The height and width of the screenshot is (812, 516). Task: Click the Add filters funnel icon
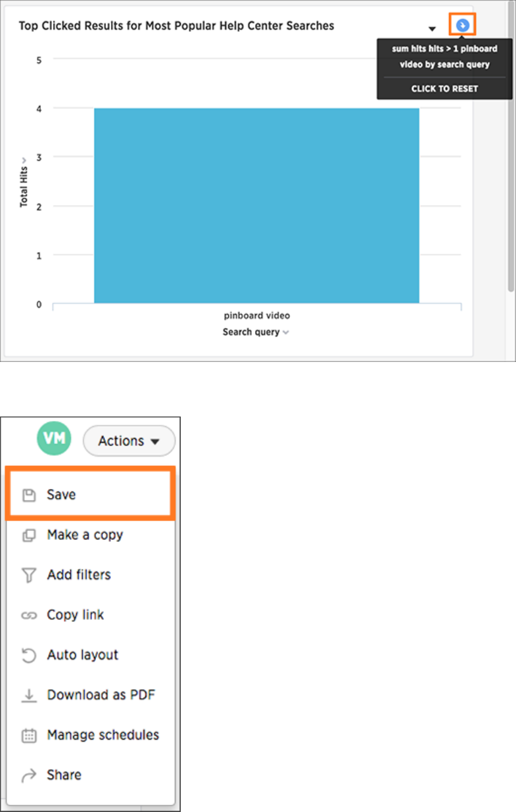tap(28, 575)
